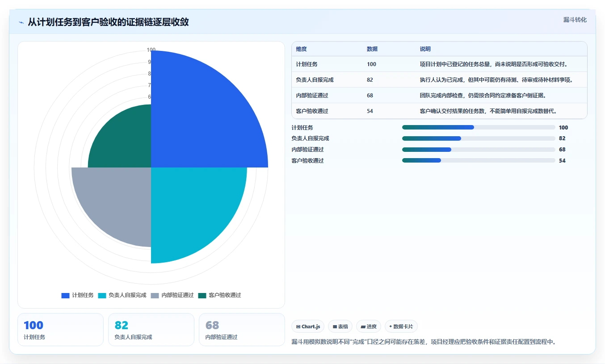The image size is (605, 364).
Task: Click the 客户验收通过 progress bar
Action: (x=479, y=160)
